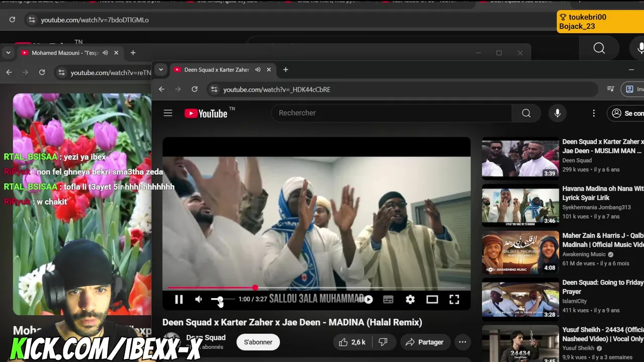This screenshot has height=362, width=644.
Task: Open new tab in Deen Squad window
Action: [x=285, y=70]
